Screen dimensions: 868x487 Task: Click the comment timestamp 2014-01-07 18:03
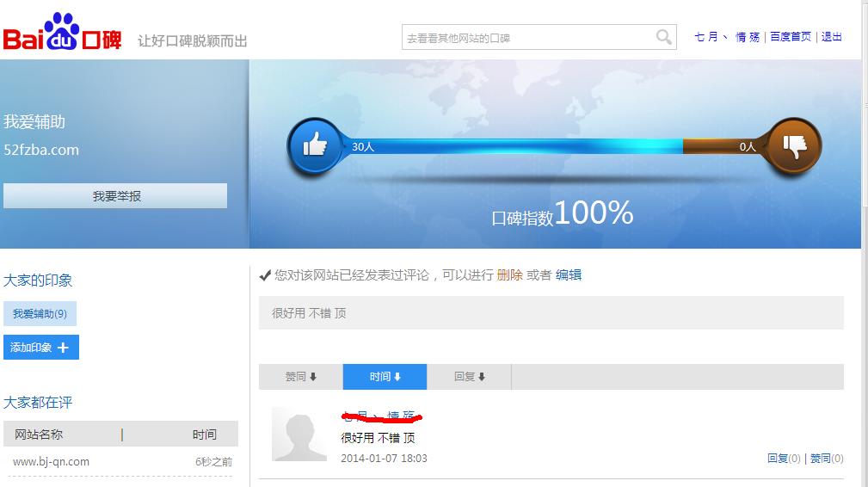pos(385,459)
